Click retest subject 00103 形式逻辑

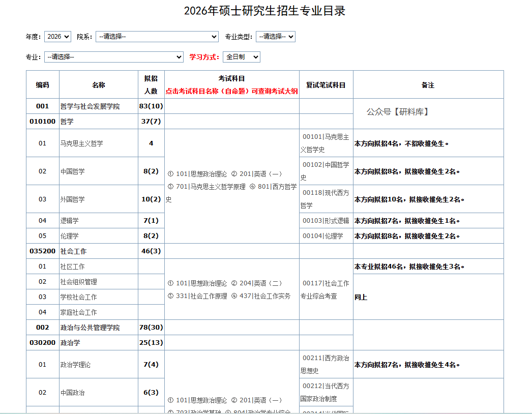click(326, 221)
